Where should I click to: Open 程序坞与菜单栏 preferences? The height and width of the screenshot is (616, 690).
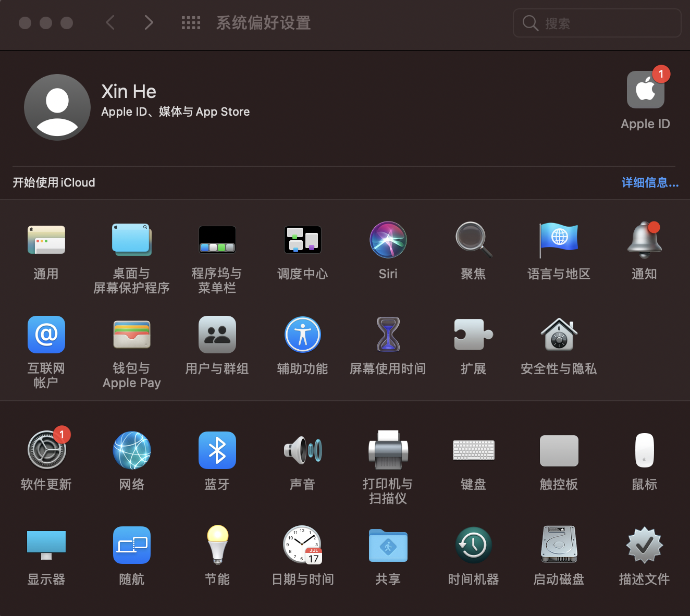click(217, 240)
